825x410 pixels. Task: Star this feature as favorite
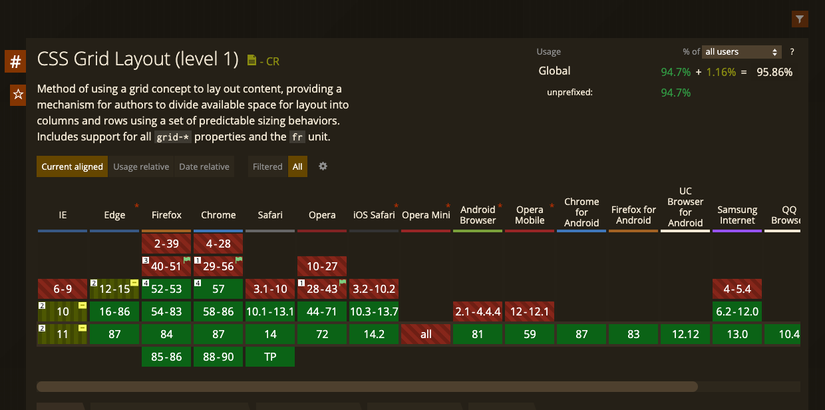click(18, 95)
